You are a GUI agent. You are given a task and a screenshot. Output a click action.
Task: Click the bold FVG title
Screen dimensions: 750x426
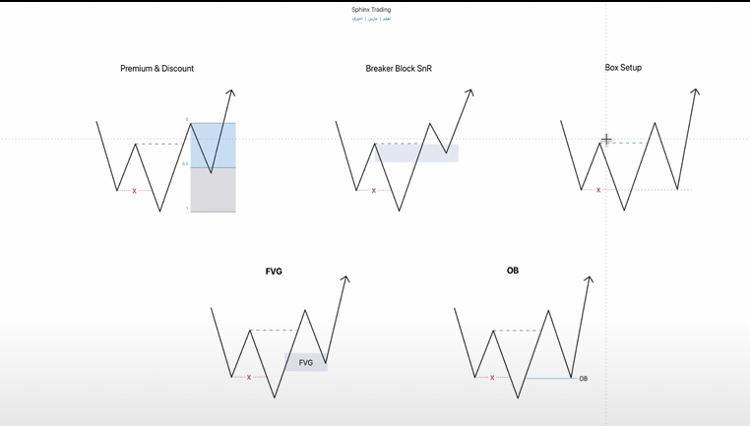tap(274, 271)
